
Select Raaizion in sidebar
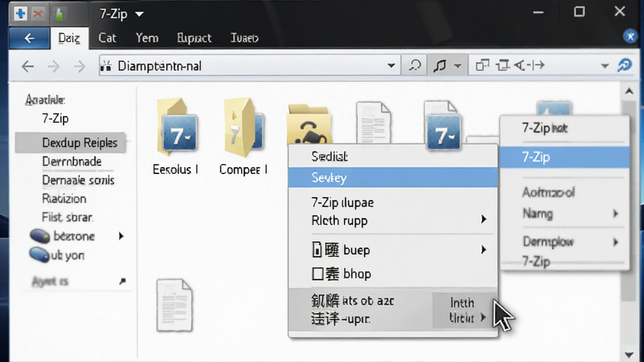(x=64, y=199)
